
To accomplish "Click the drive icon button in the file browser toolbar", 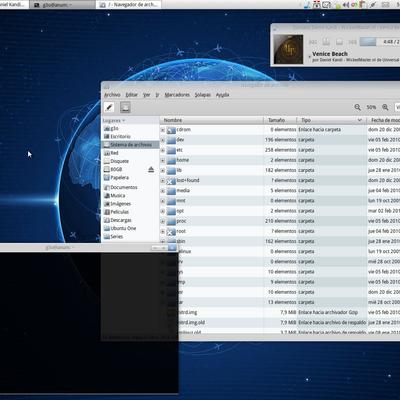I will [x=125, y=107].
